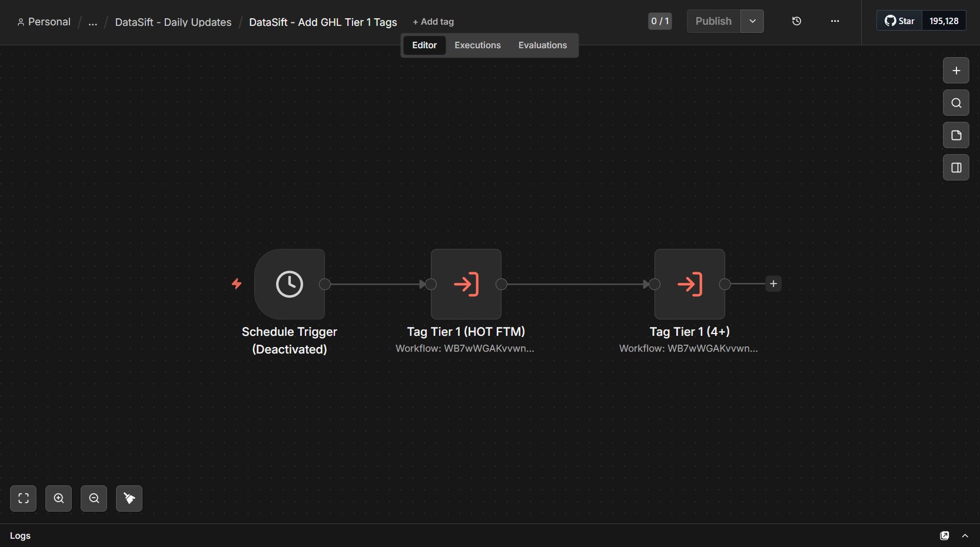Open the three-dot workflow options menu

(x=835, y=21)
